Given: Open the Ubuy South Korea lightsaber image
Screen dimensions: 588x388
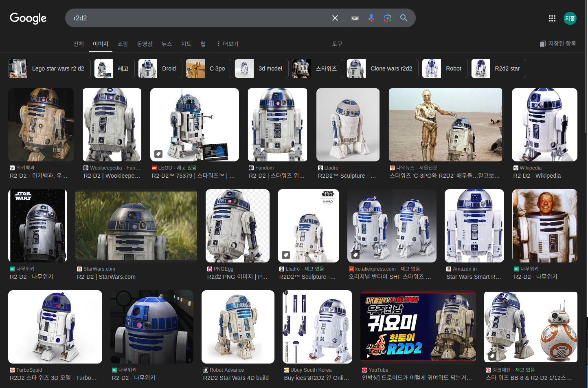Looking at the screenshot, I should point(317,327).
